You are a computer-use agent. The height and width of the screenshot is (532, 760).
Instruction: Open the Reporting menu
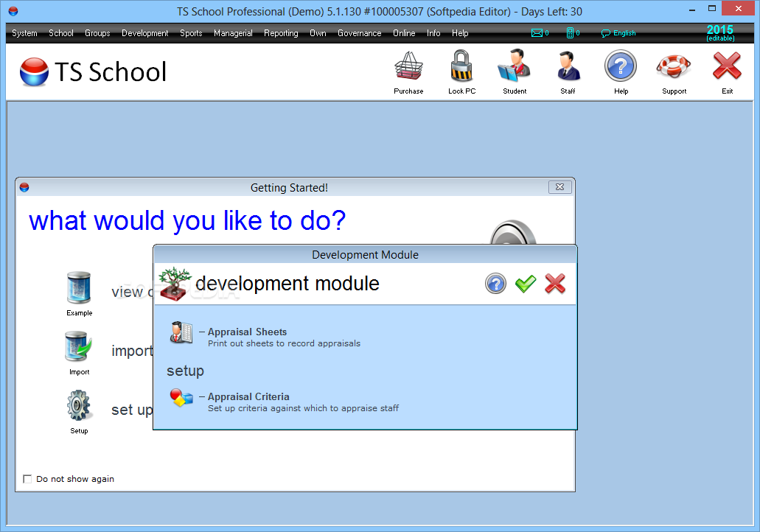(x=281, y=33)
